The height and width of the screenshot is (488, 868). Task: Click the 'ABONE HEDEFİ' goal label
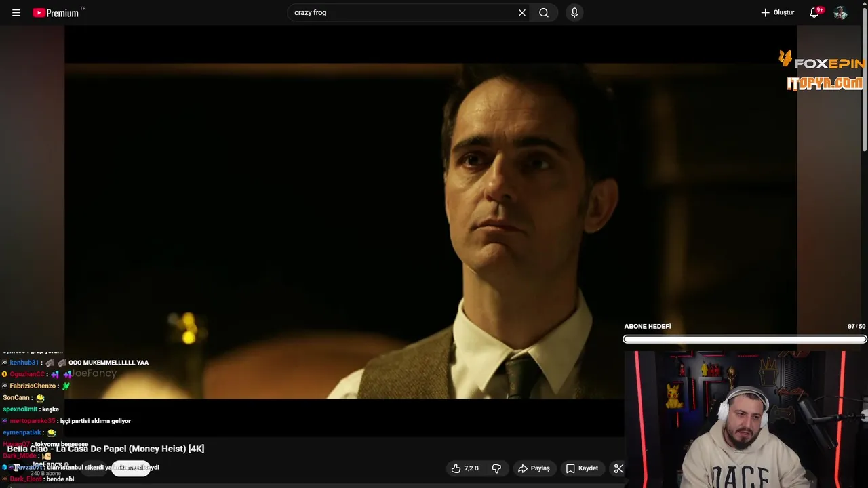[x=647, y=327]
